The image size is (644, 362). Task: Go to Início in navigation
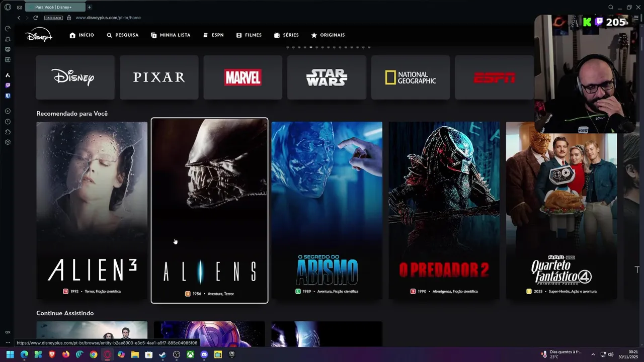(x=82, y=35)
